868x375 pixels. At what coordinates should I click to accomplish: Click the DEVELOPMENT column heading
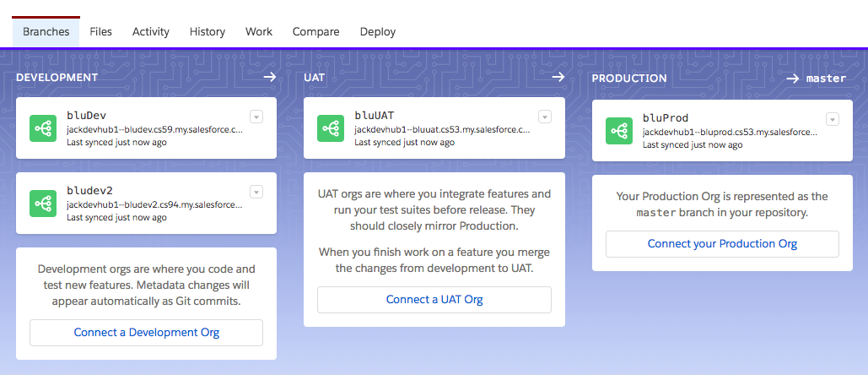click(57, 78)
